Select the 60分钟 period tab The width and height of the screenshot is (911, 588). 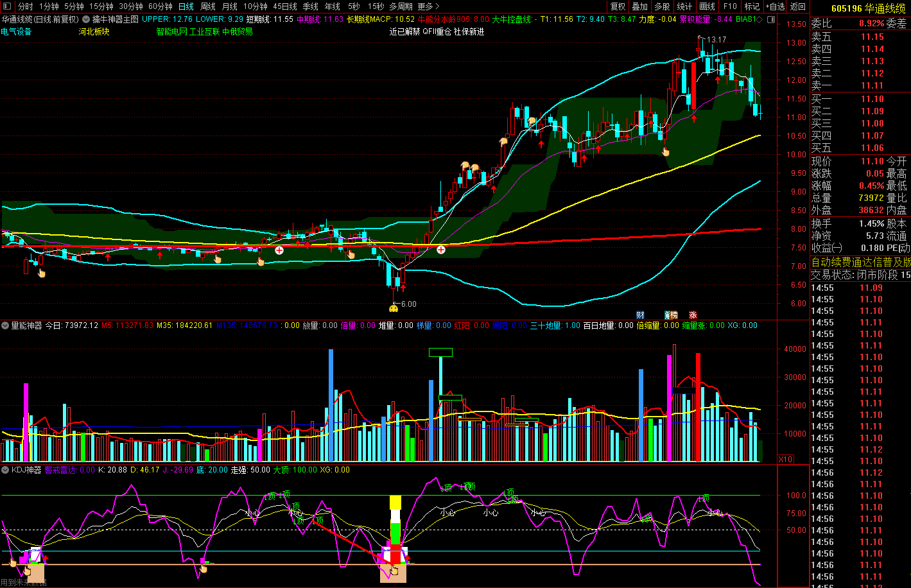(160, 6)
